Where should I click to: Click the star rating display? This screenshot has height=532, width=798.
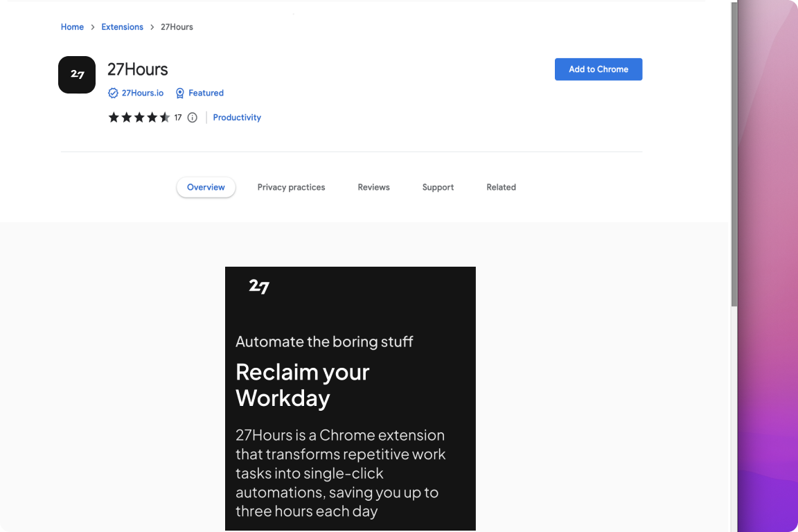[x=139, y=118]
